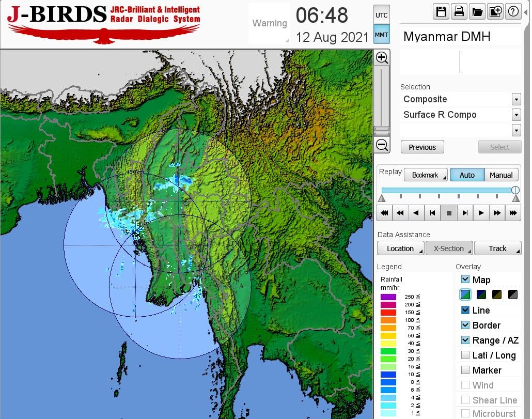
Task: Expand the Composite selection dropdown
Action: (x=516, y=99)
